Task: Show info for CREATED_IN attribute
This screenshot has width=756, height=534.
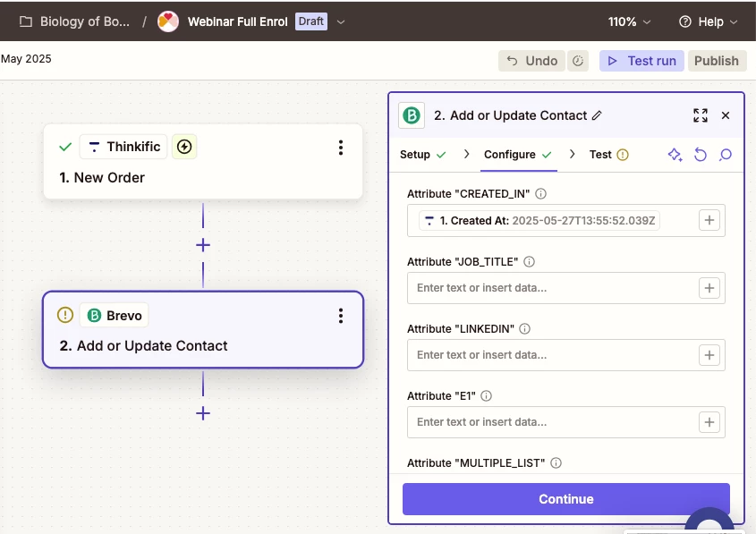Action: tap(541, 194)
